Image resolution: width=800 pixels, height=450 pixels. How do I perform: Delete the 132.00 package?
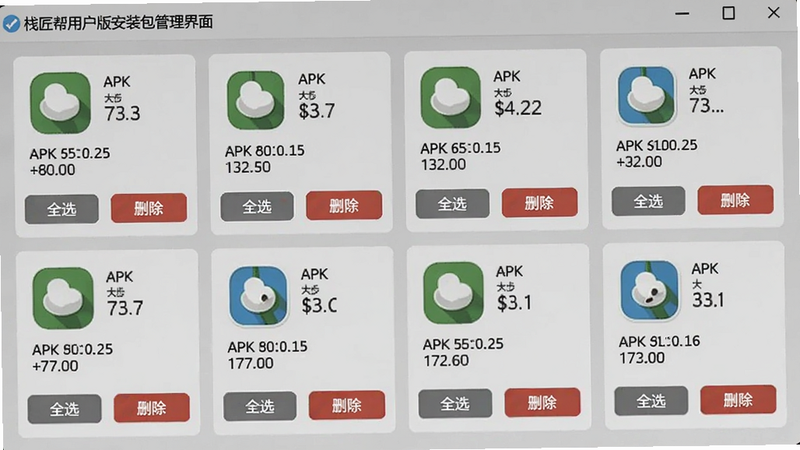pos(540,203)
